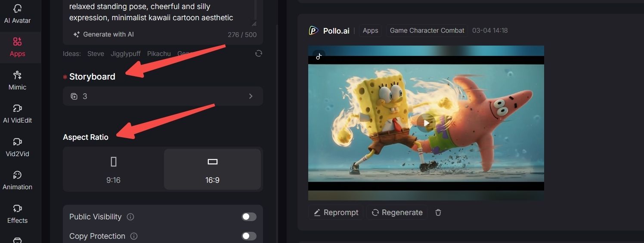Open AI VidEdit in sidebar

pyautogui.click(x=17, y=114)
